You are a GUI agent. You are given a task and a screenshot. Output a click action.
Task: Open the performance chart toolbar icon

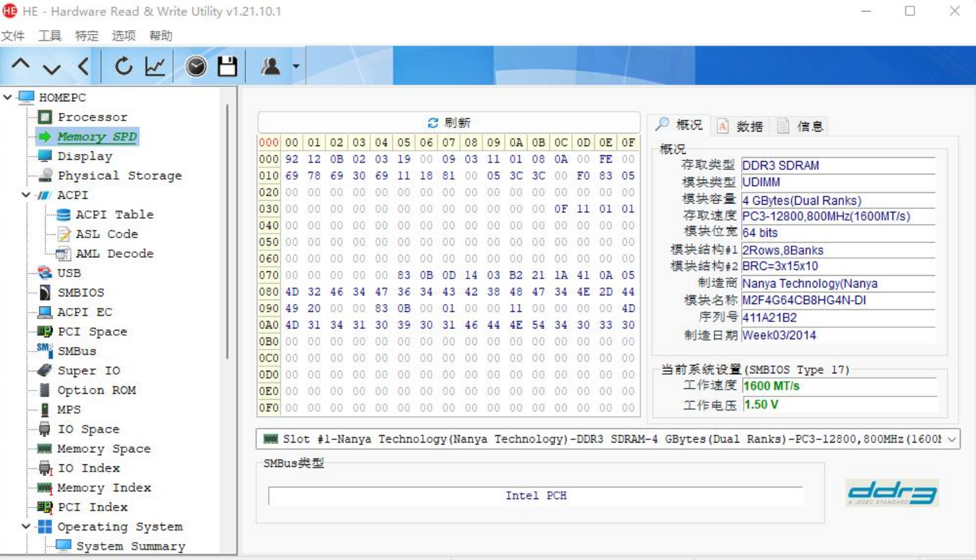point(154,65)
